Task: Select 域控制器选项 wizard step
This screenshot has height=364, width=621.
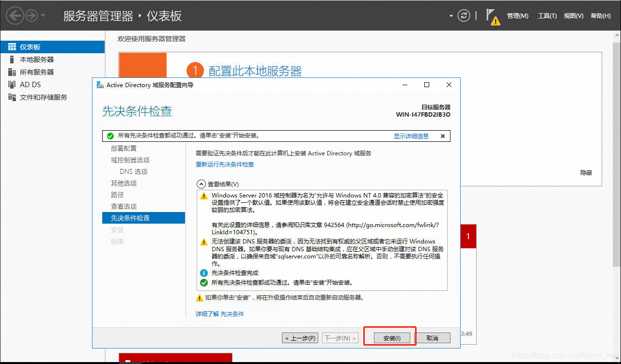Action: tap(130, 160)
